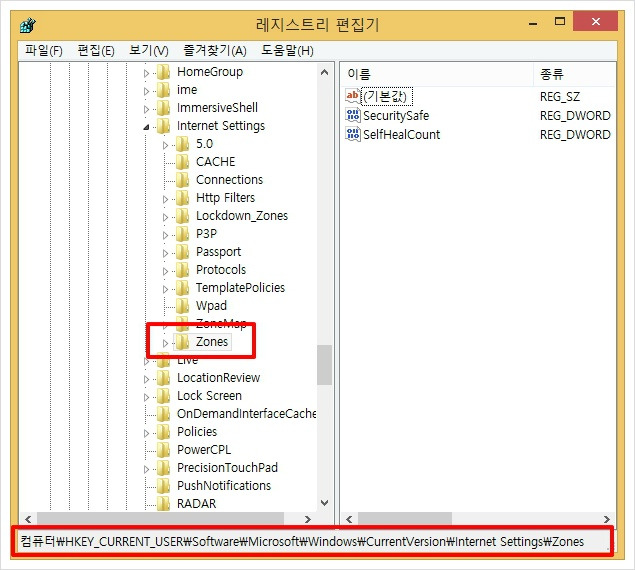
Task: Expand the Lock Screen key
Action: pyautogui.click(x=146, y=397)
